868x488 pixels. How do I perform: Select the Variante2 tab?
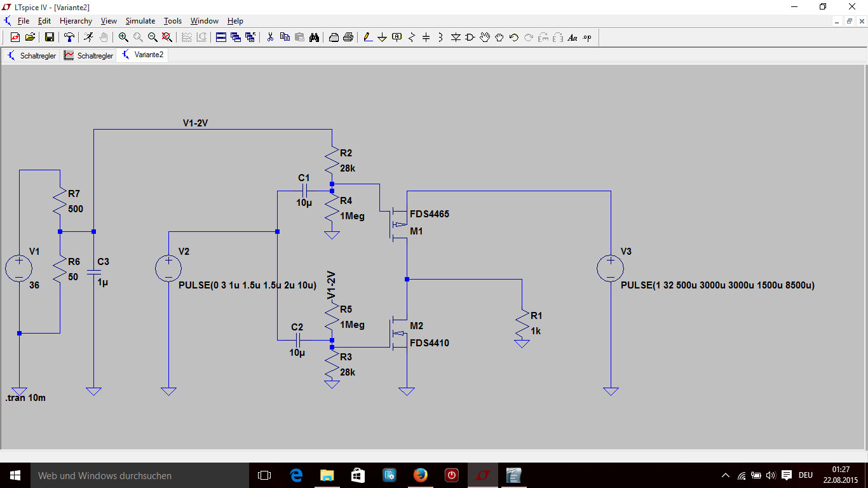click(x=142, y=55)
